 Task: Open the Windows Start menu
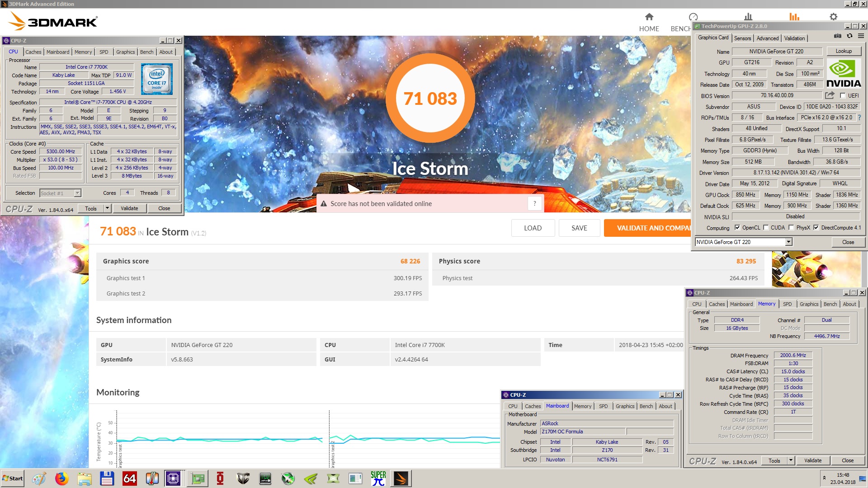(x=13, y=479)
